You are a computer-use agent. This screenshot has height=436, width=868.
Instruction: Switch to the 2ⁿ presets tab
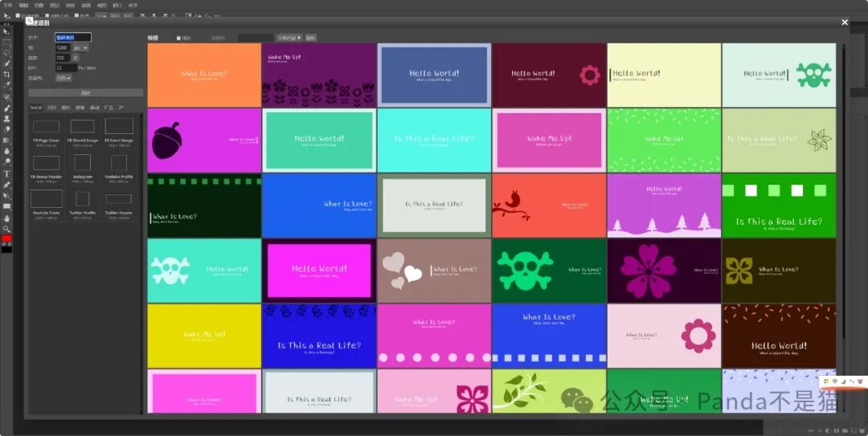coord(121,108)
